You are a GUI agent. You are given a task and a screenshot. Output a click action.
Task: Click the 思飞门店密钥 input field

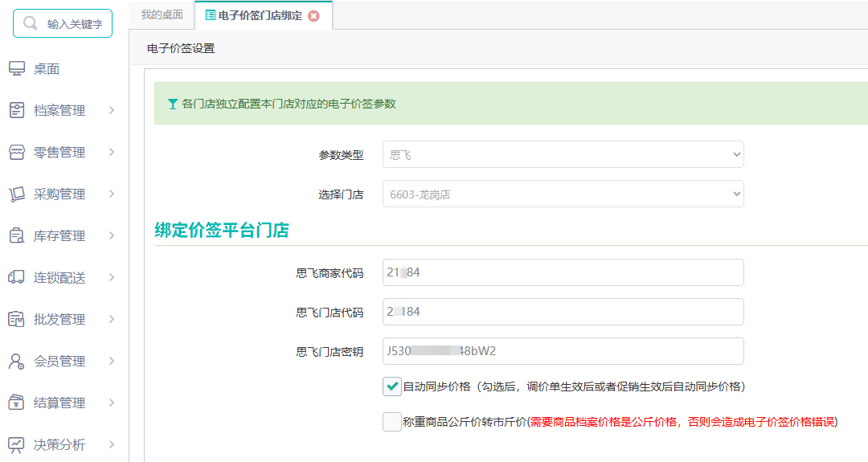tap(563, 351)
